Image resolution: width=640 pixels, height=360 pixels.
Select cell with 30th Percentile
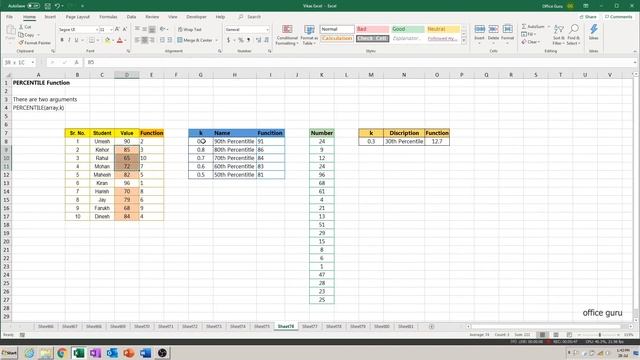(404, 141)
